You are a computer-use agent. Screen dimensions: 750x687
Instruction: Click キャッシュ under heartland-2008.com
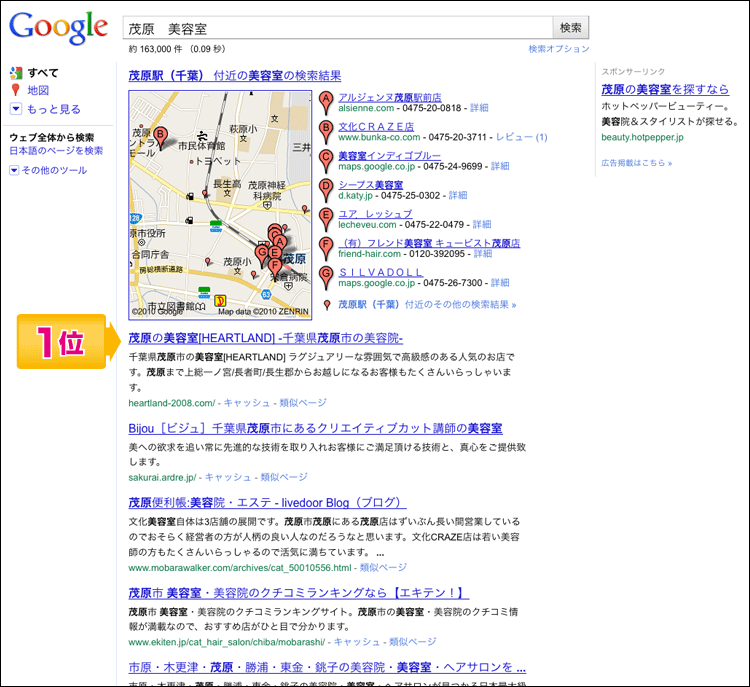pyautogui.click(x=247, y=403)
